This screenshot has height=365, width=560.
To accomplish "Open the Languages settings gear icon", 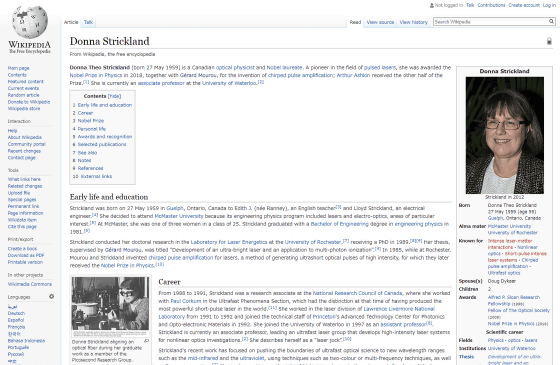I will (x=51, y=296).
